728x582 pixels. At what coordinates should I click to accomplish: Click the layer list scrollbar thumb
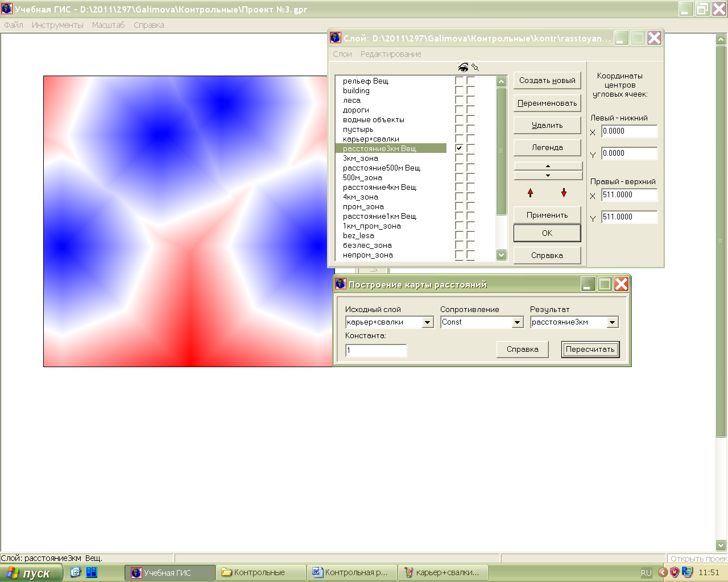pos(501,151)
